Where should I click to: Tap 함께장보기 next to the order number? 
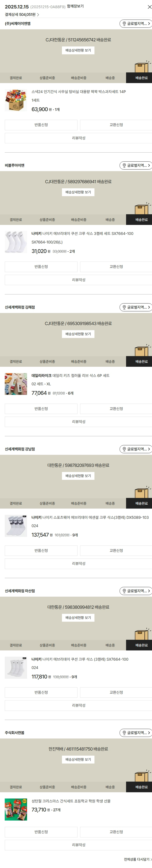tap(75, 6)
